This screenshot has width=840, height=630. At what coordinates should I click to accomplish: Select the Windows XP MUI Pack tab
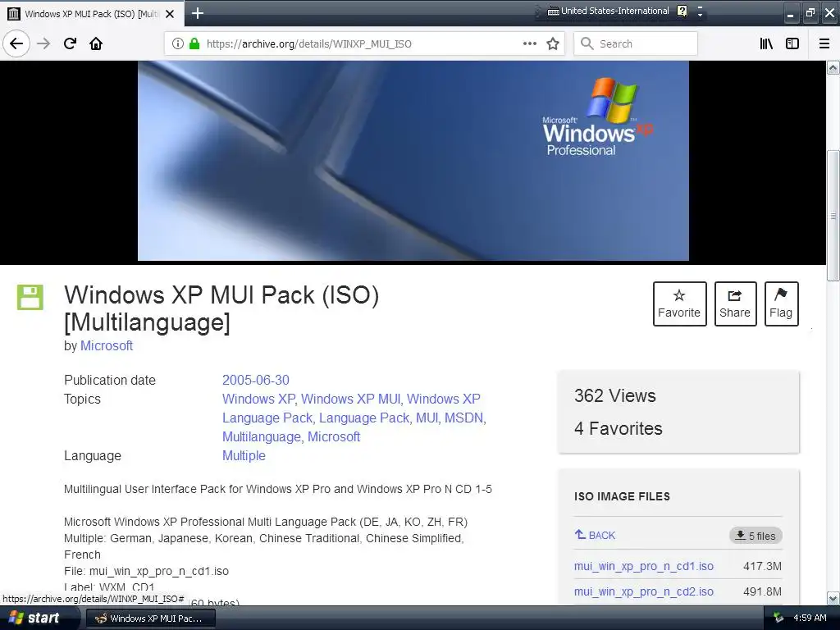coord(92,14)
